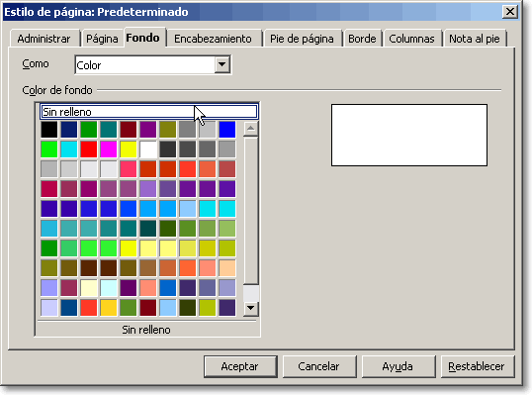Open the Columnas tab
The height and width of the screenshot is (395, 532).
click(411, 39)
